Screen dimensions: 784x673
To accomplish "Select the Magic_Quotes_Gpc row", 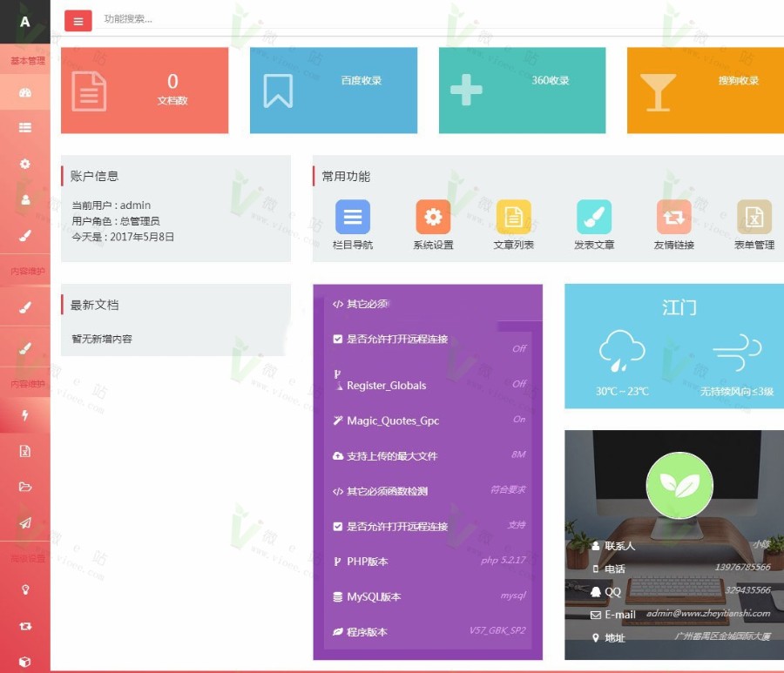I will [429, 421].
